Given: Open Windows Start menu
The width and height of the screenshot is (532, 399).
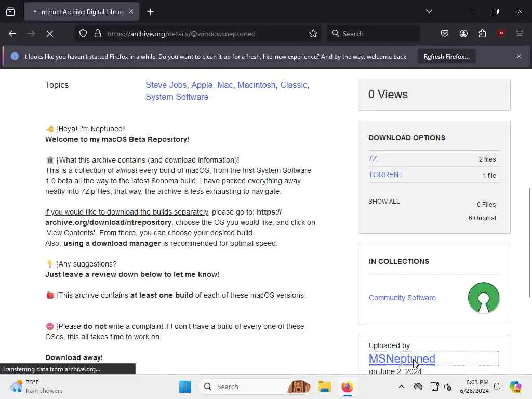Looking at the screenshot, I should (185, 387).
